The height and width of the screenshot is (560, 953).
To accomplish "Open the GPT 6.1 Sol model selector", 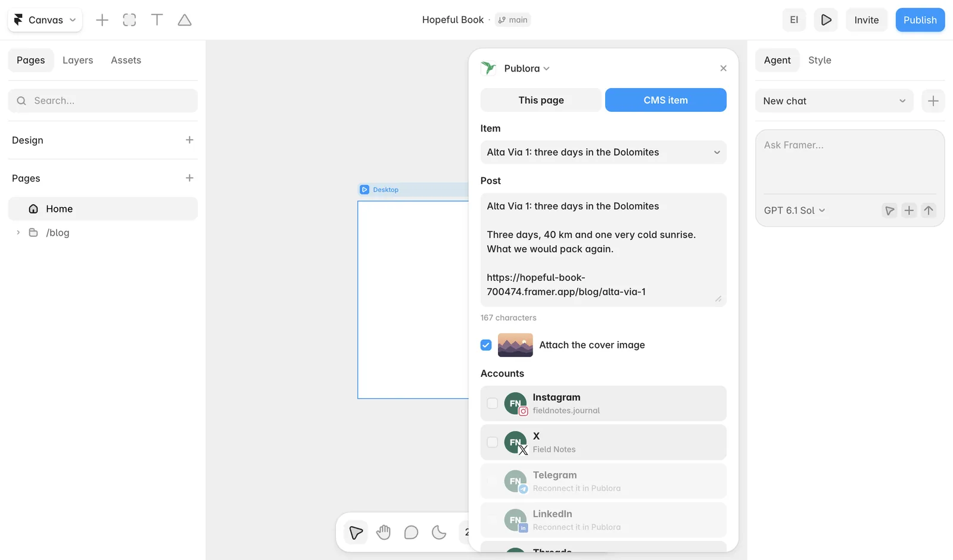I will pos(795,211).
